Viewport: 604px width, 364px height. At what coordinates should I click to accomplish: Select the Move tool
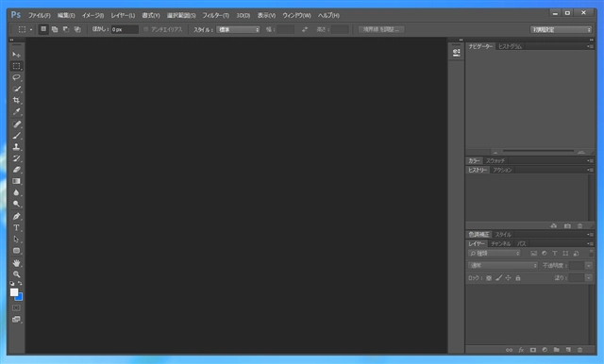(16, 55)
